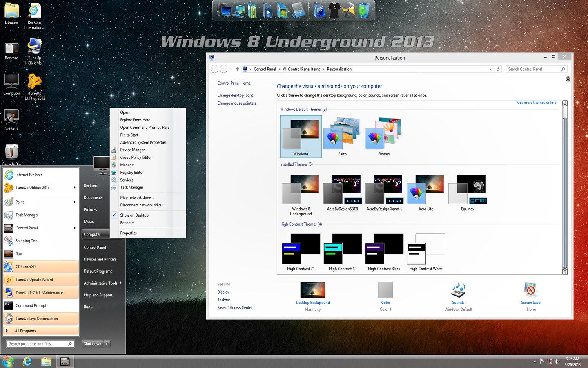Expand the Start menu Control Panel arrow

74,228
